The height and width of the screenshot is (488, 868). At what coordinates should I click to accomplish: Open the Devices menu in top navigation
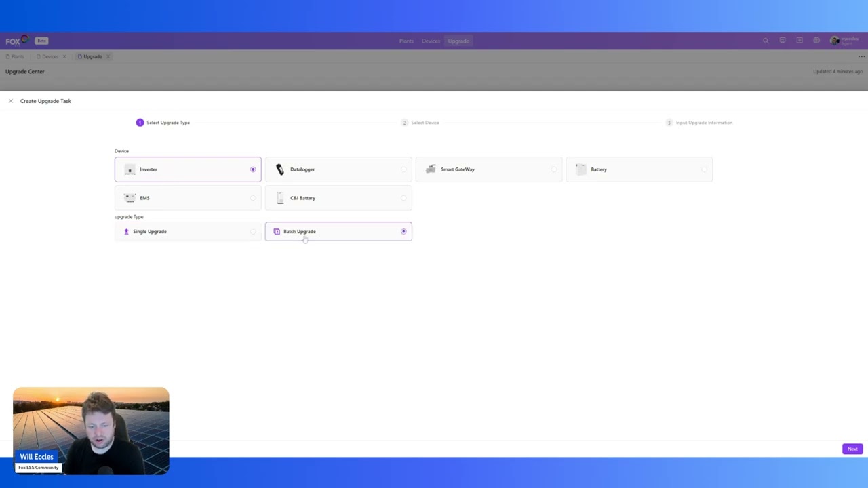click(431, 41)
